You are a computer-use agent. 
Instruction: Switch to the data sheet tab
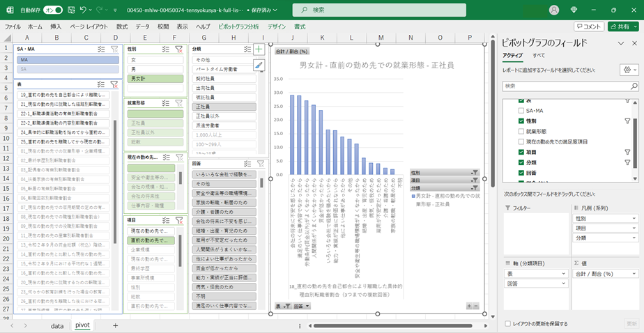point(57,325)
